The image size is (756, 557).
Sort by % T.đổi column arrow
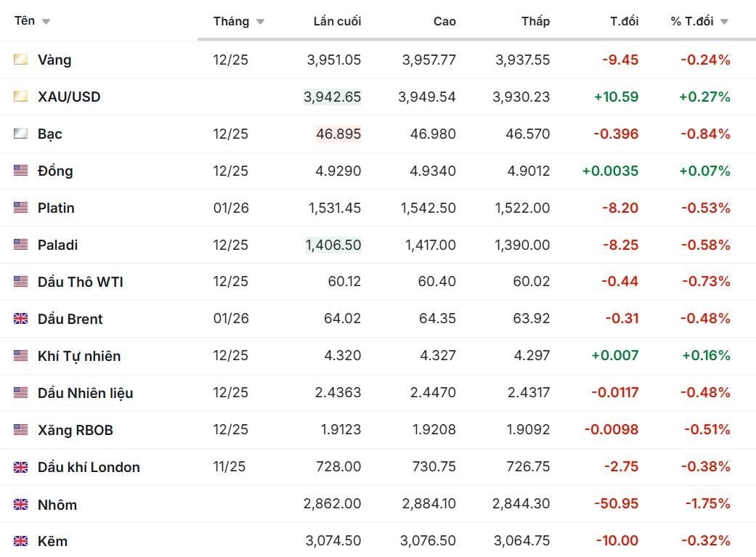tap(724, 22)
